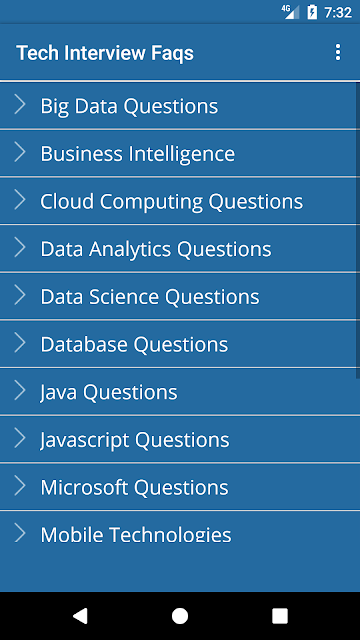Tap the 7:32 clock in the status bar

338,12
